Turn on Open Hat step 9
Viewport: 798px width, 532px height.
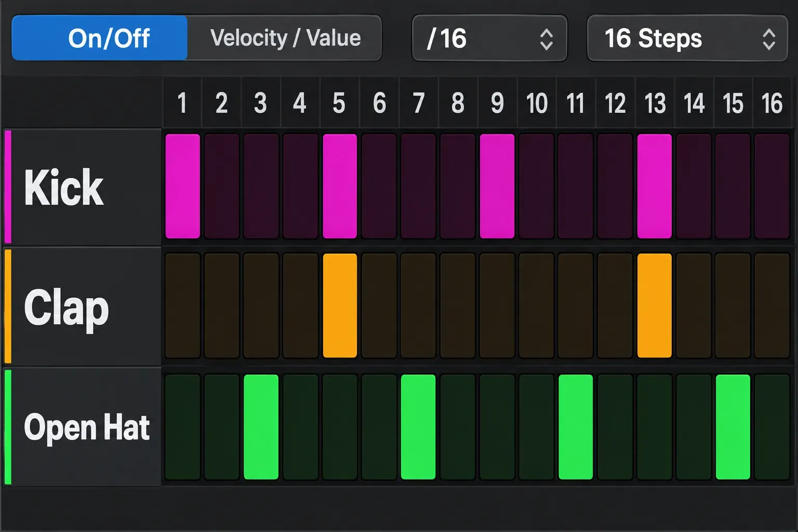pos(497,427)
